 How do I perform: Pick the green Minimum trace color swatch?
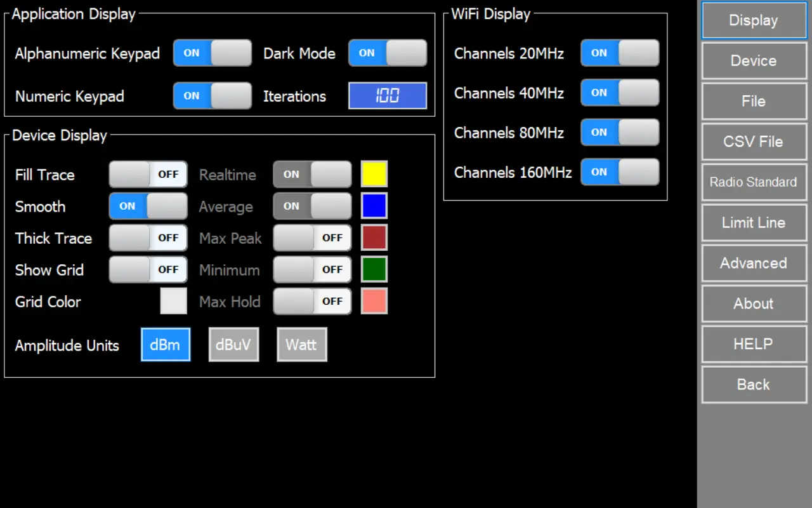374,269
